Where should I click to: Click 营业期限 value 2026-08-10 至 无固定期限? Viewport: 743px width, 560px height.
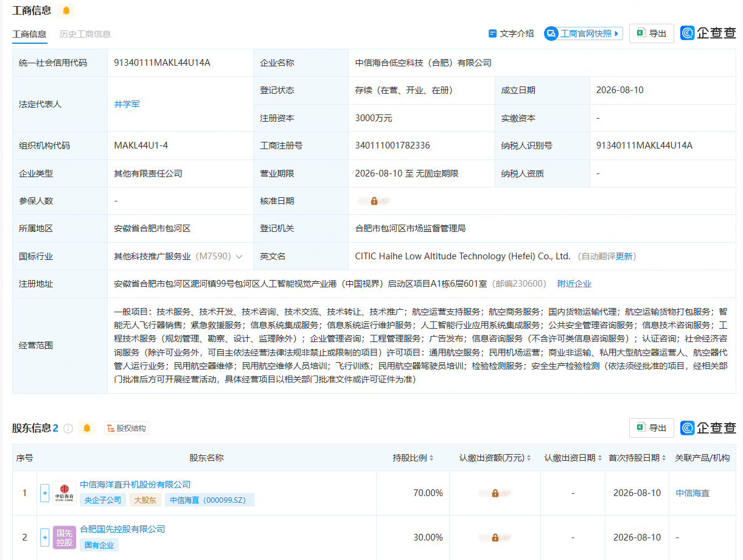(407, 173)
